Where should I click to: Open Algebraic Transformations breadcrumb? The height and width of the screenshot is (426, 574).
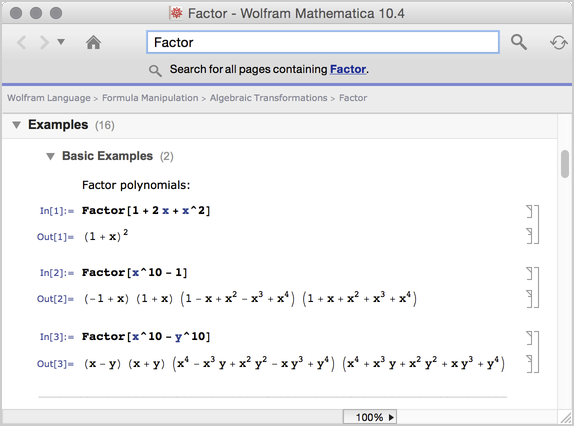click(x=268, y=98)
